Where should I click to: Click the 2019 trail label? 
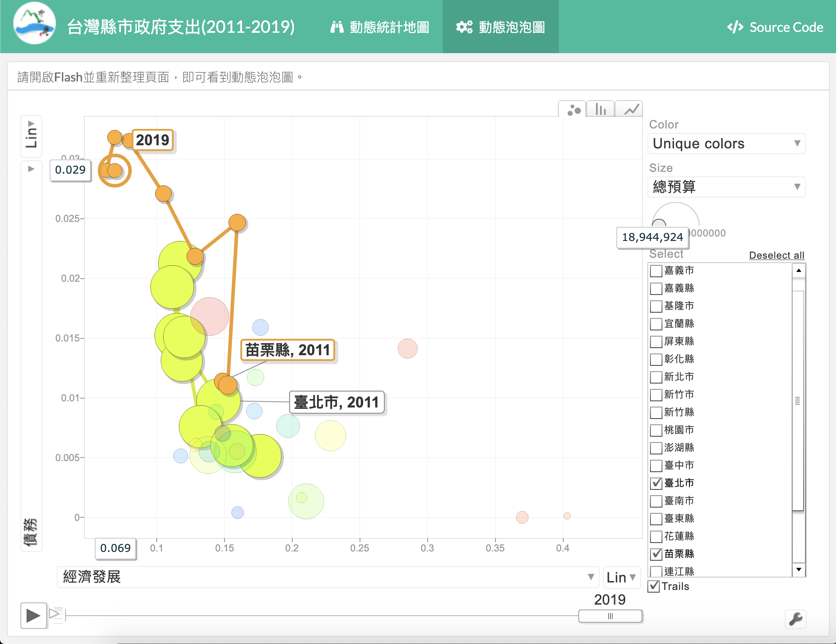click(152, 140)
